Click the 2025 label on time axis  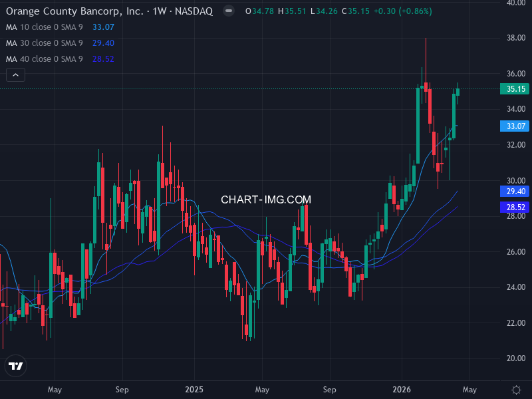pyautogui.click(x=194, y=390)
